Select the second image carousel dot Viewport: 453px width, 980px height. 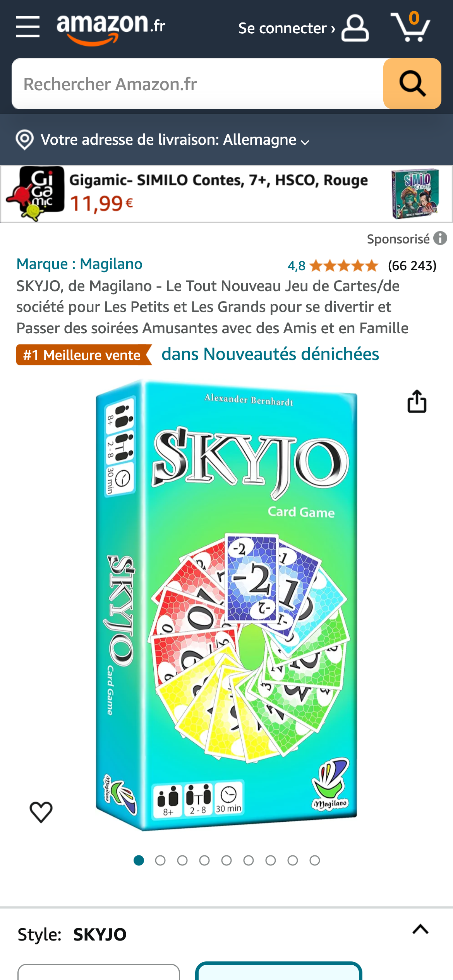click(160, 860)
